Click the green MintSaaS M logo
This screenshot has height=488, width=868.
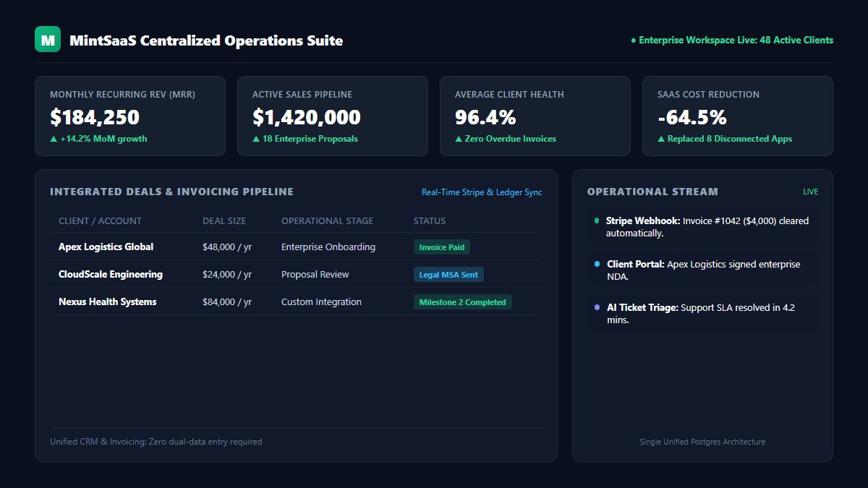(x=48, y=39)
